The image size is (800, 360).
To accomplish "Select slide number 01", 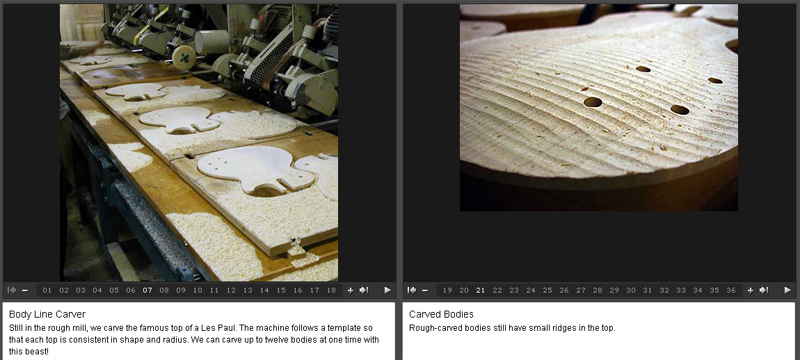I will [x=47, y=290].
